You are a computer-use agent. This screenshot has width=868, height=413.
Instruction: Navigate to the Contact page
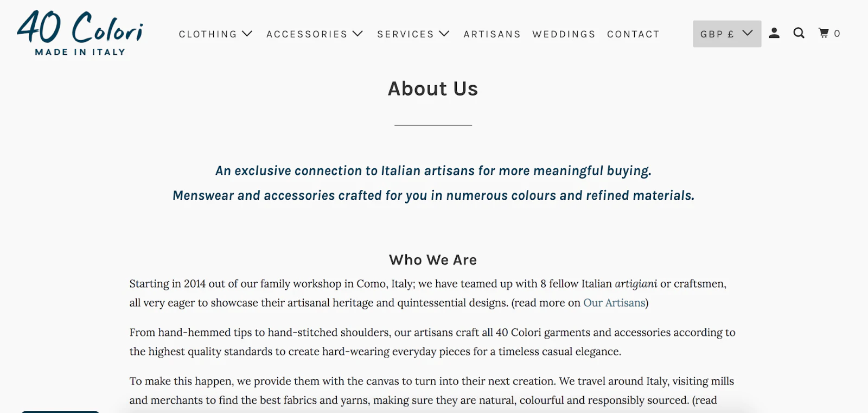633,34
